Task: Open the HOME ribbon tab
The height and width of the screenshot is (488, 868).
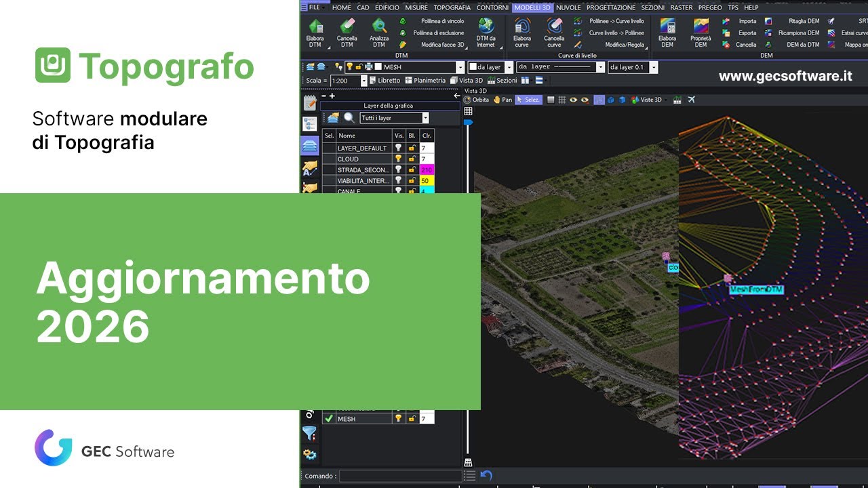Action: coord(342,7)
